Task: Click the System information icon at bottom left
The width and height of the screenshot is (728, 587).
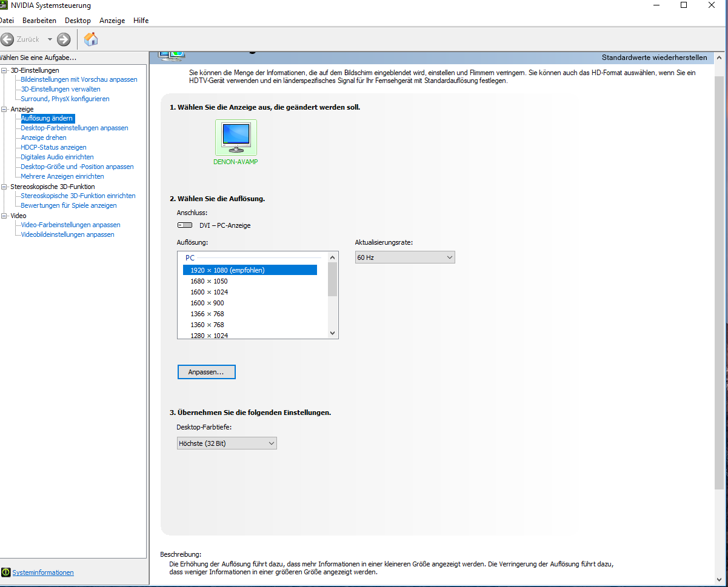Action: click(x=6, y=572)
